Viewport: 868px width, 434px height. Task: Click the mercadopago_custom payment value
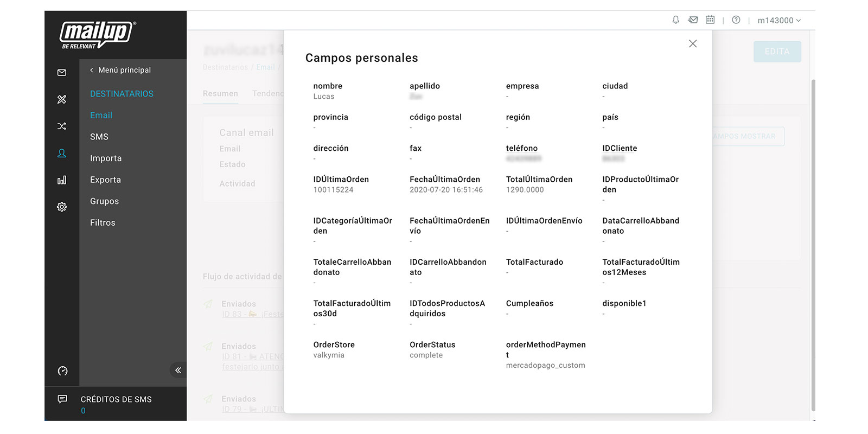[545, 366]
